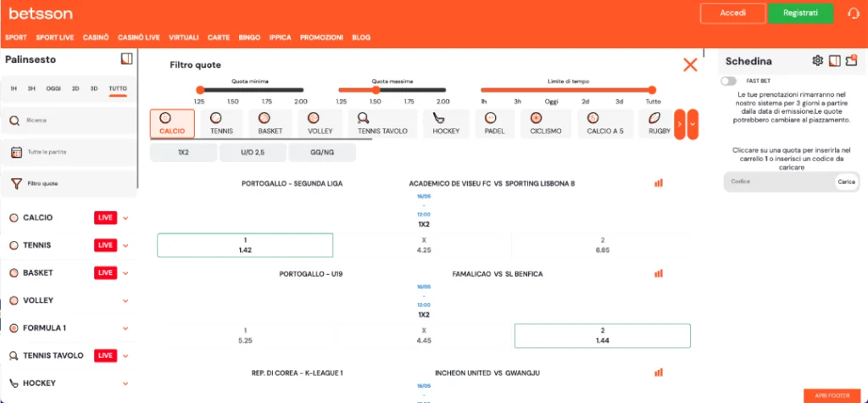The height and width of the screenshot is (403, 868).
Task: Select the OGGI time filter
Action: pos(53,89)
